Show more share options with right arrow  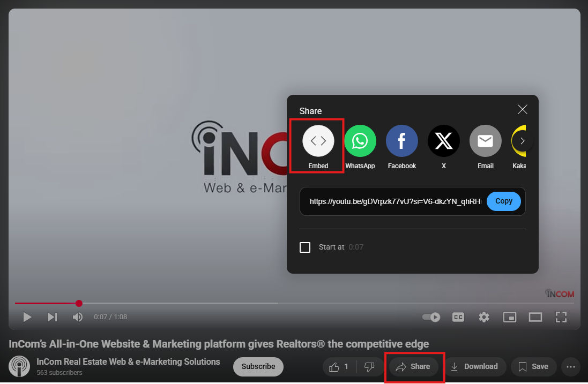point(523,141)
